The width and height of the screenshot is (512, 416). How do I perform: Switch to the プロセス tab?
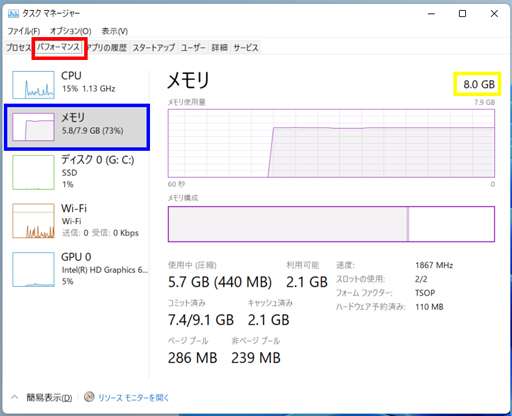pyautogui.click(x=18, y=48)
